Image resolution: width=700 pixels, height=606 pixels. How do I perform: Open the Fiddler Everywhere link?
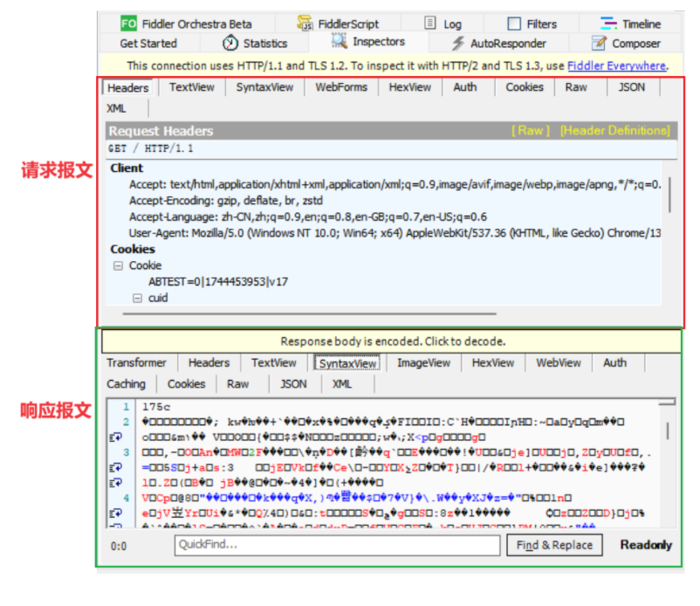coord(616,66)
